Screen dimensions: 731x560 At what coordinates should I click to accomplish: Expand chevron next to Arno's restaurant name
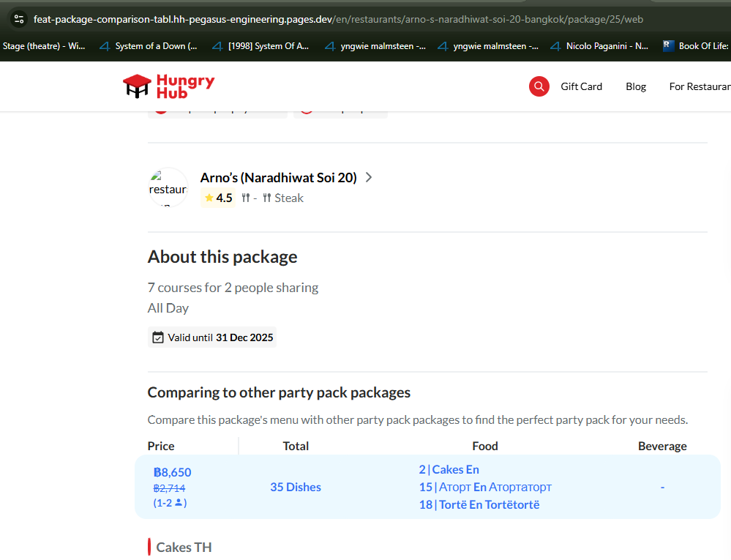click(x=369, y=177)
